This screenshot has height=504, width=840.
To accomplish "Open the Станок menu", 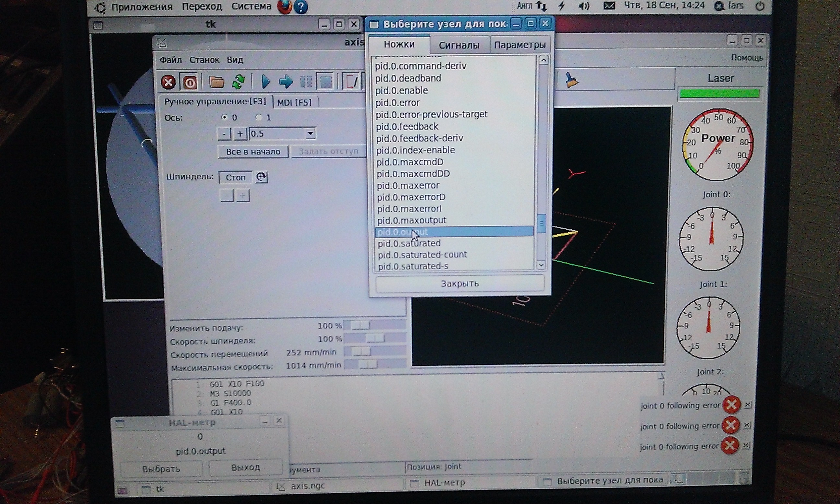I will coord(204,60).
